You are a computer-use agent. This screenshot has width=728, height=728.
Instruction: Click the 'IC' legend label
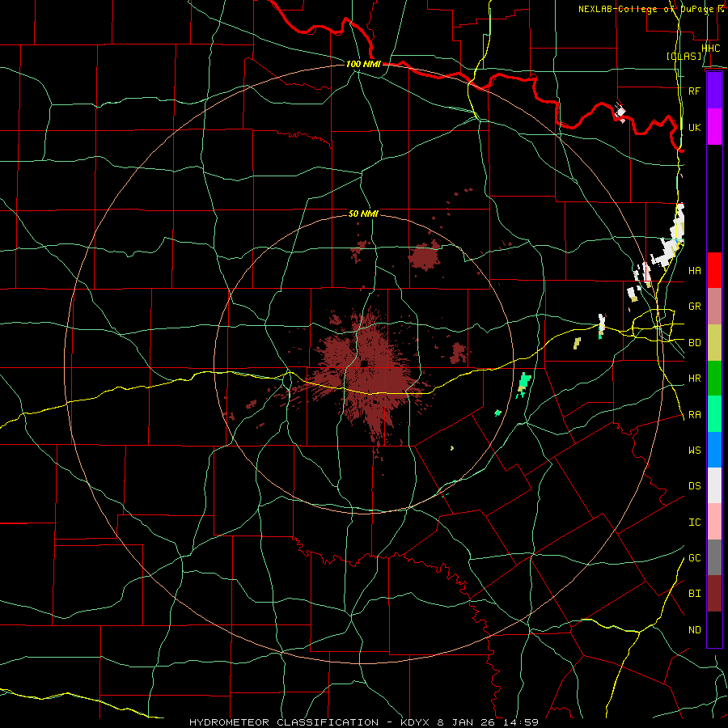click(x=694, y=523)
